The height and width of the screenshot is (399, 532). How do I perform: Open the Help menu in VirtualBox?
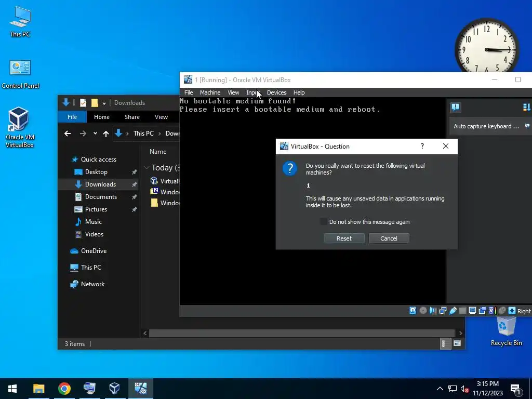tap(299, 92)
